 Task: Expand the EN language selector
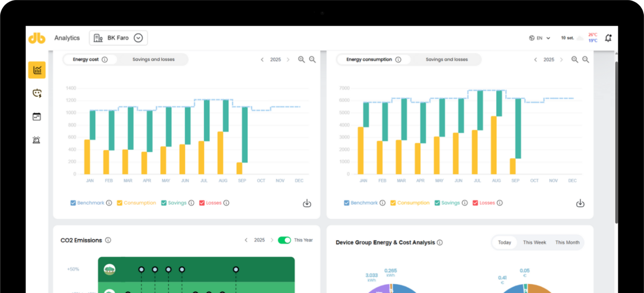pyautogui.click(x=540, y=38)
